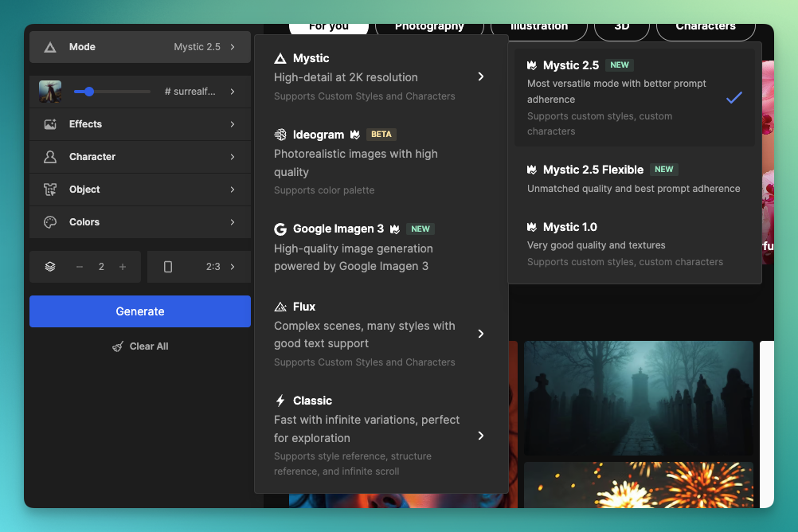Viewport: 798px width, 532px height.
Task: Select the Mystic 1.0 option
Action: [635, 244]
